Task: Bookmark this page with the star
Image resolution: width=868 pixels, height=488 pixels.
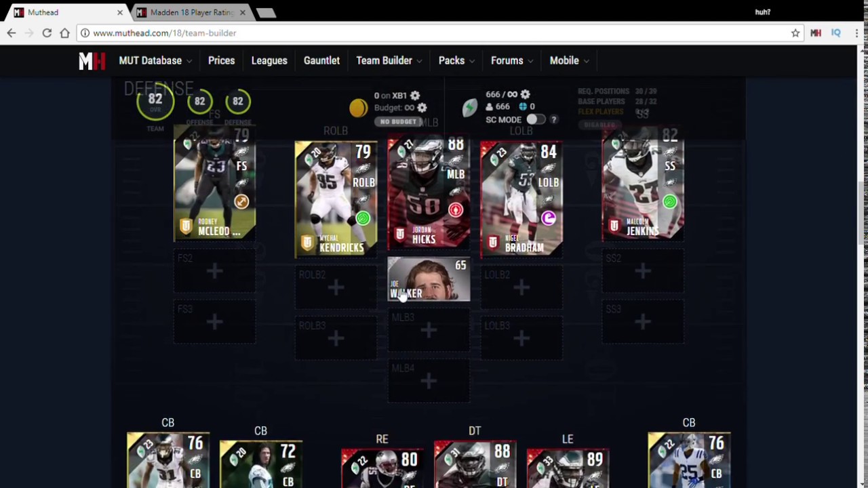Action: (795, 33)
